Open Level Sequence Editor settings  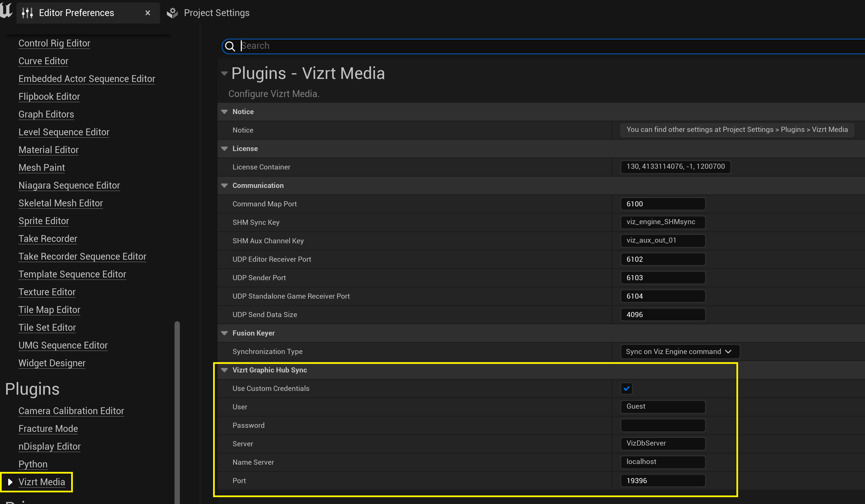(x=64, y=132)
